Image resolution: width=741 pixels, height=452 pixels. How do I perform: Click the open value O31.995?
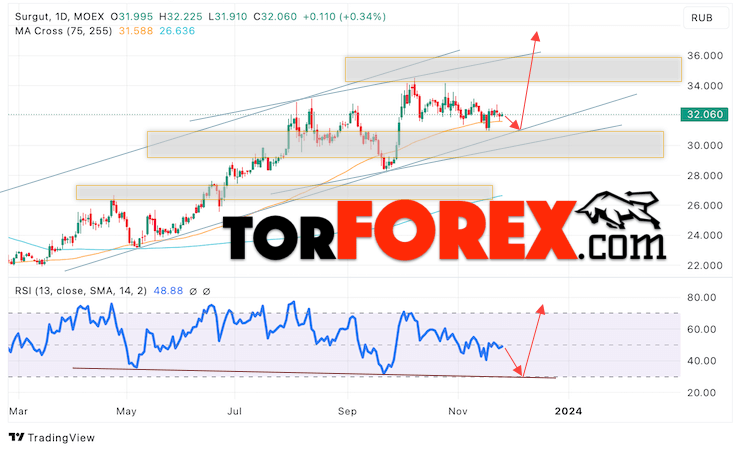pos(132,17)
